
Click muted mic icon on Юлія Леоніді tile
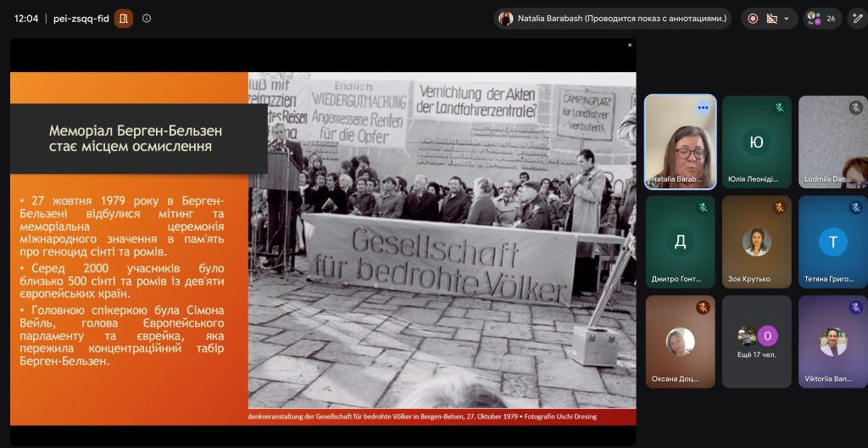pyautogui.click(x=780, y=108)
